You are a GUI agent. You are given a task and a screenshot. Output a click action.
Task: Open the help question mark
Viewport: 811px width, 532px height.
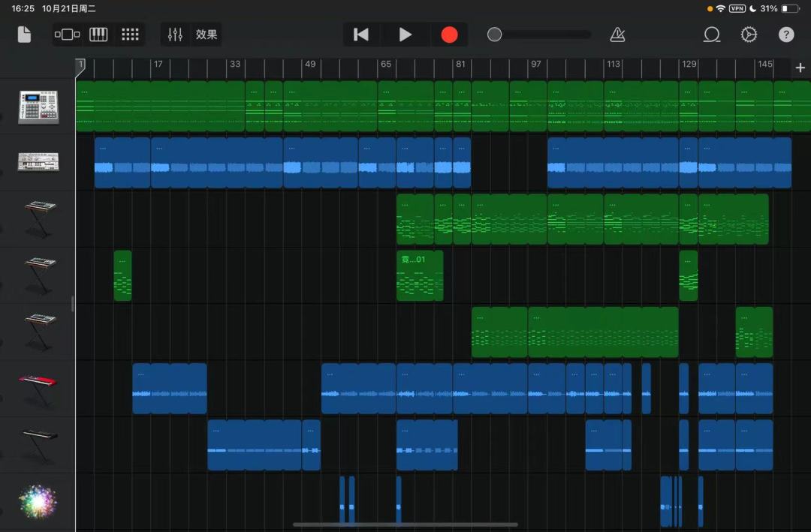[x=786, y=35]
